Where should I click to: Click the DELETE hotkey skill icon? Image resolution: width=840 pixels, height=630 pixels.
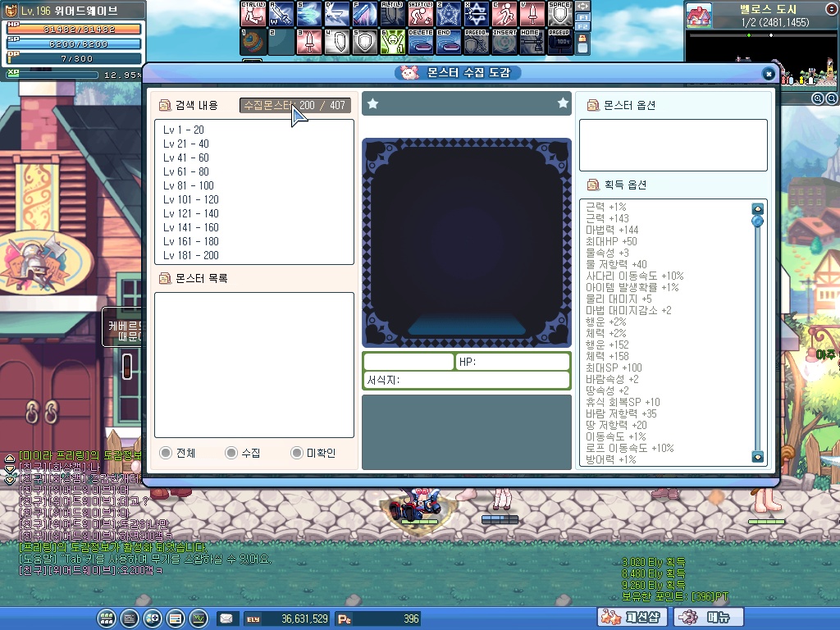[420, 42]
